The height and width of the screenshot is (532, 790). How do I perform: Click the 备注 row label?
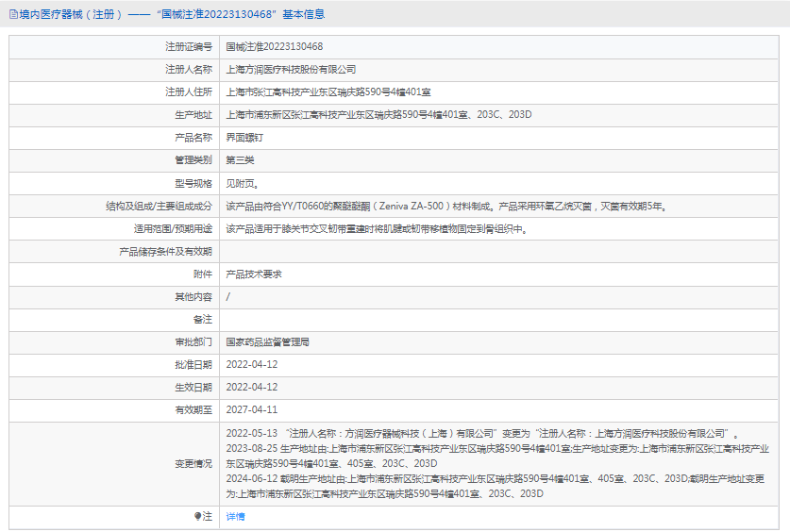tap(203, 320)
